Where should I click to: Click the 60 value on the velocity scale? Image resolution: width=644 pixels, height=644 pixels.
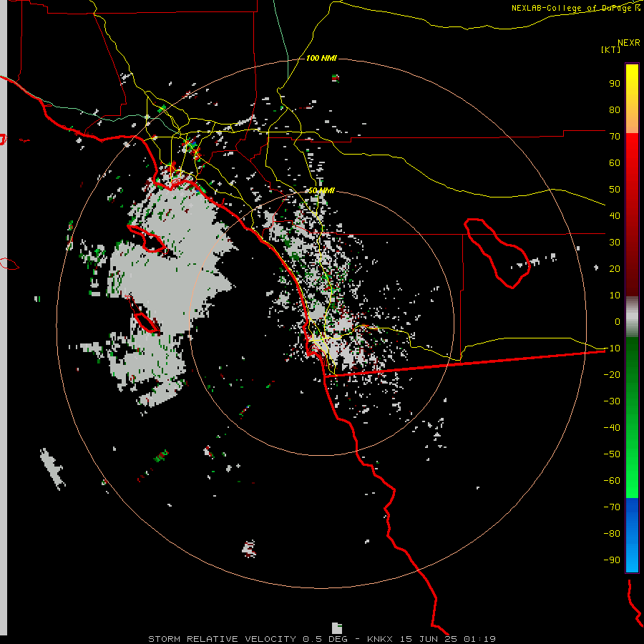615,162
